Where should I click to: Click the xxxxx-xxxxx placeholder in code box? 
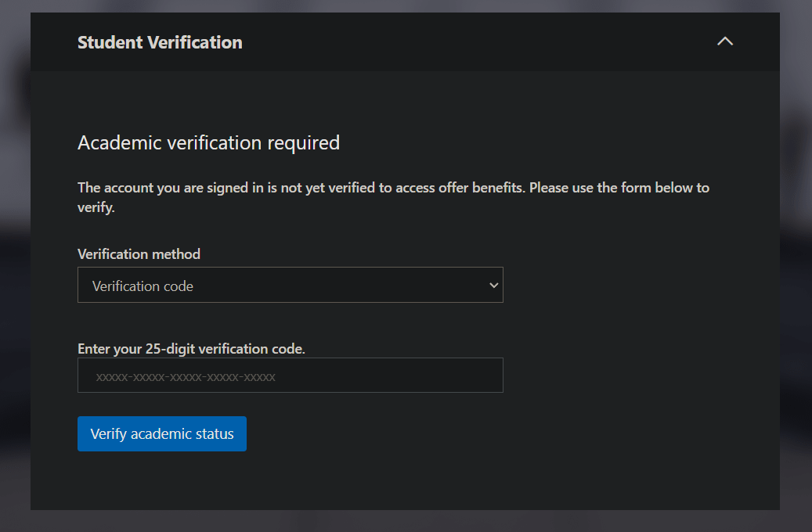coord(186,377)
